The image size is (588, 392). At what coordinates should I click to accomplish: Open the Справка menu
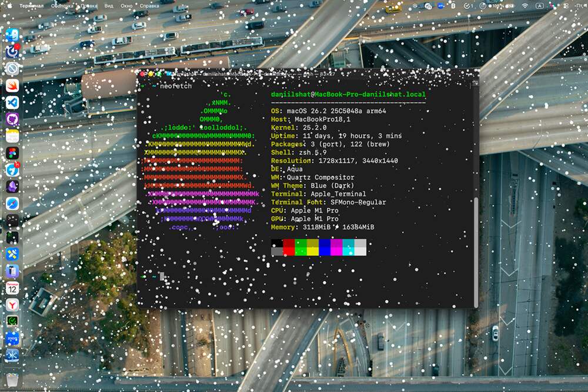click(x=149, y=5)
